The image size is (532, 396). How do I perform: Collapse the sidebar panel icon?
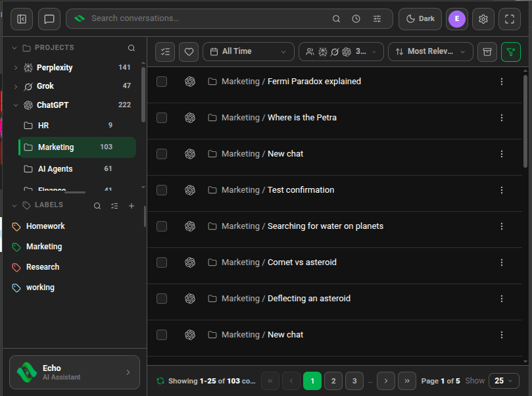[x=22, y=19]
